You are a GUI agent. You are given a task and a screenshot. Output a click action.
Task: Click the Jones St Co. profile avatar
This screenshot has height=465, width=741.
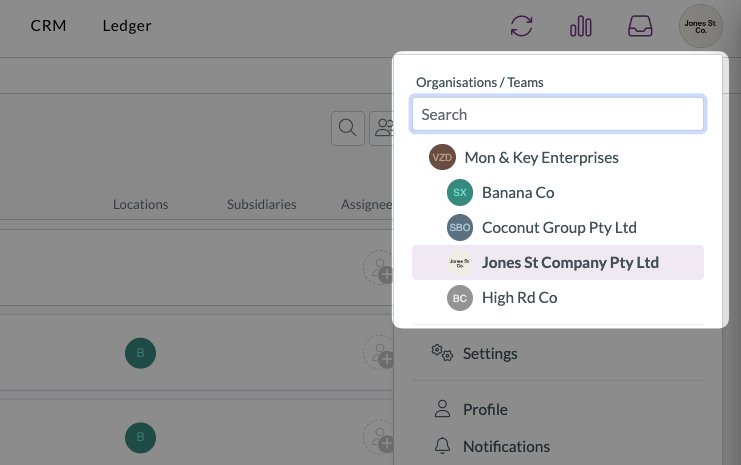pos(700,26)
